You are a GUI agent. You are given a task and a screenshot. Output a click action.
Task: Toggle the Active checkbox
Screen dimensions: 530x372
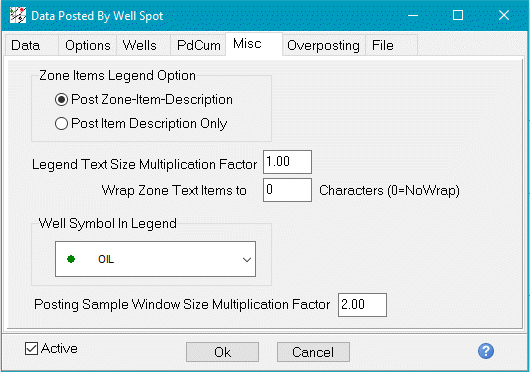(31, 348)
